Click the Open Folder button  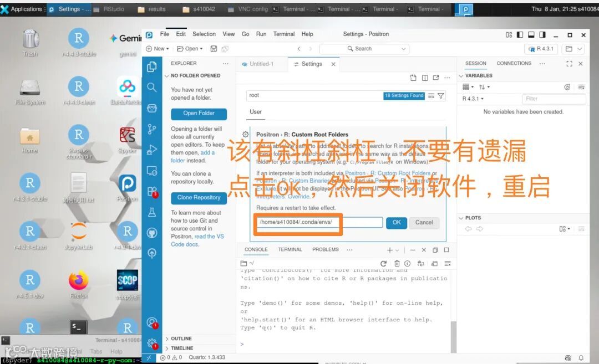point(199,114)
